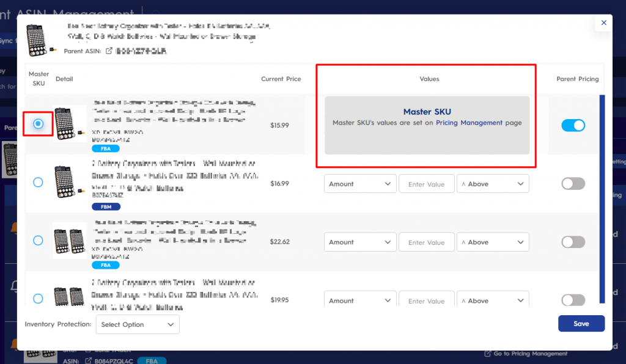
Task: Click the Parent ASIN label
Action: click(83, 51)
